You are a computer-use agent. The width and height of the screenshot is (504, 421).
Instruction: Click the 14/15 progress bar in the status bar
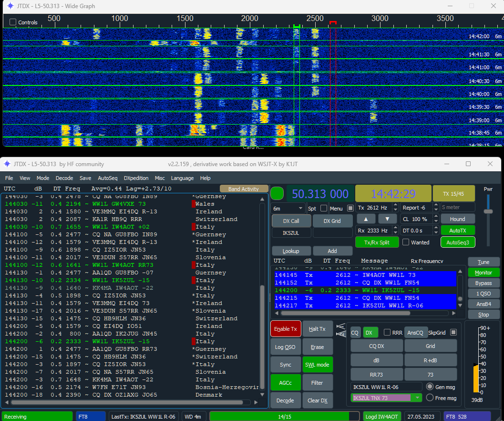pos(285,416)
